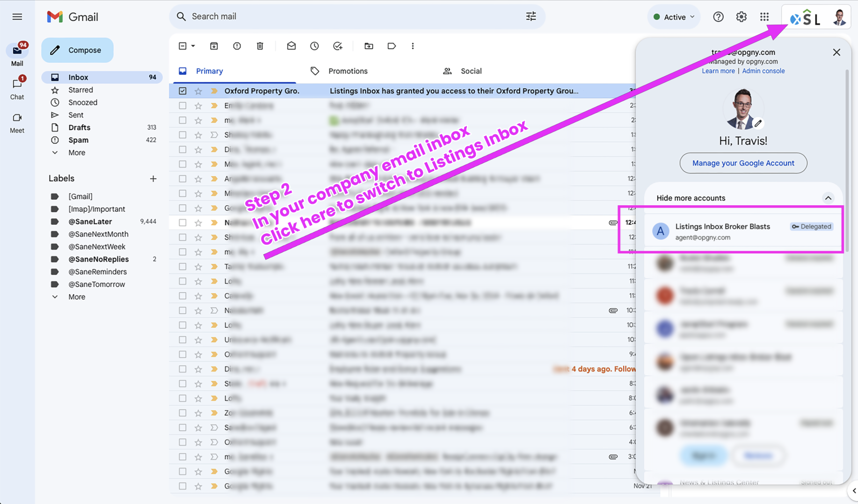Click the Labels tag icon in toolbar

click(x=392, y=46)
